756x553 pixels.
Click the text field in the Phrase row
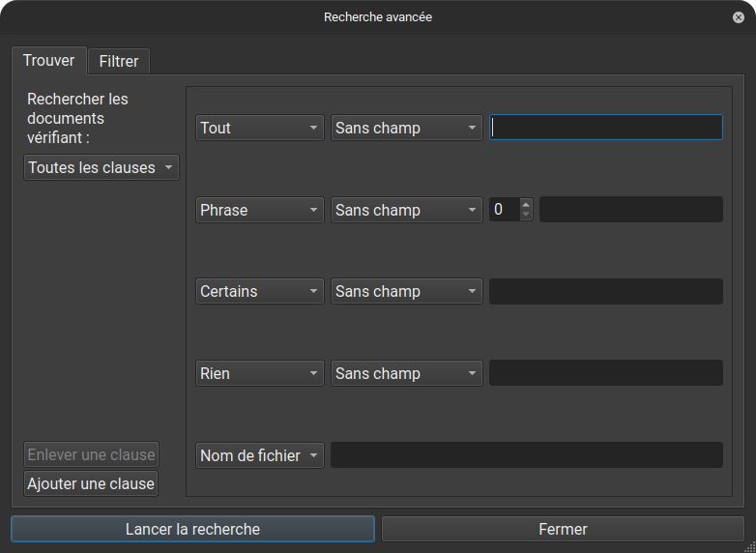[630, 210]
